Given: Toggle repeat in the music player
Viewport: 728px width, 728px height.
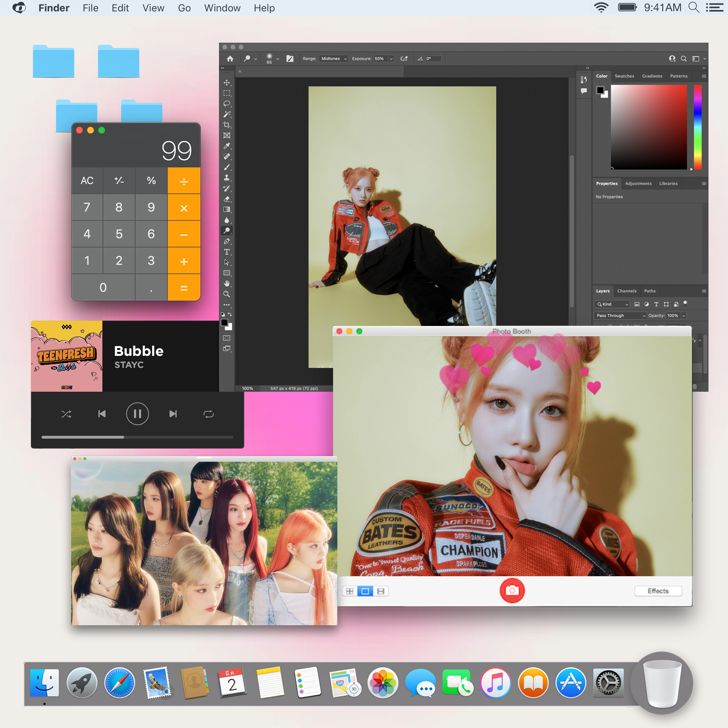Looking at the screenshot, I should 208,414.
